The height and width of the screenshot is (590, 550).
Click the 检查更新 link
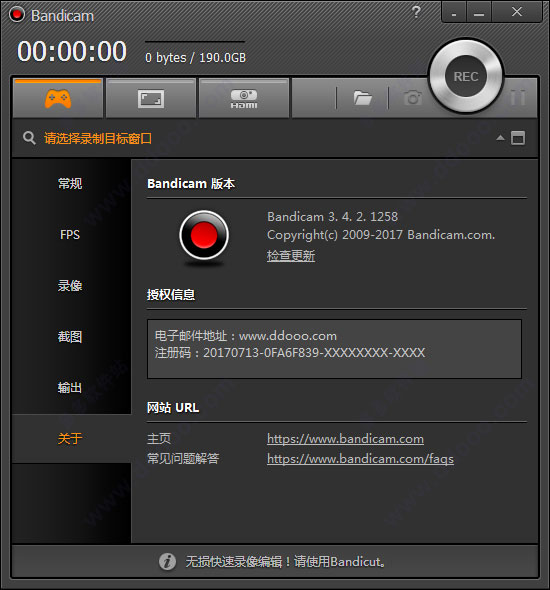(x=291, y=255)
